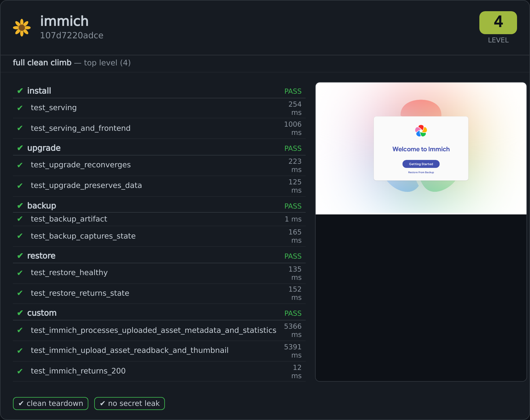530x420 pixels.
Task: Select the test_immich_returns_200 row
Action: coord(159,371)
